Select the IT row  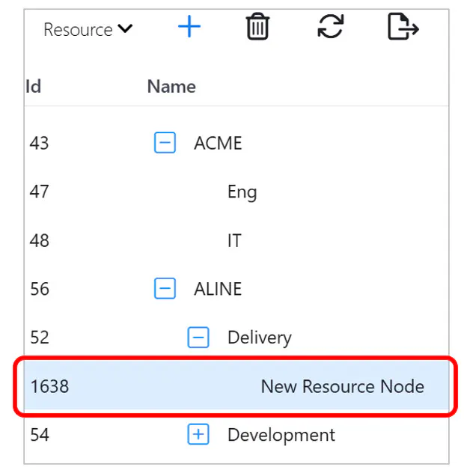point(236,240)
